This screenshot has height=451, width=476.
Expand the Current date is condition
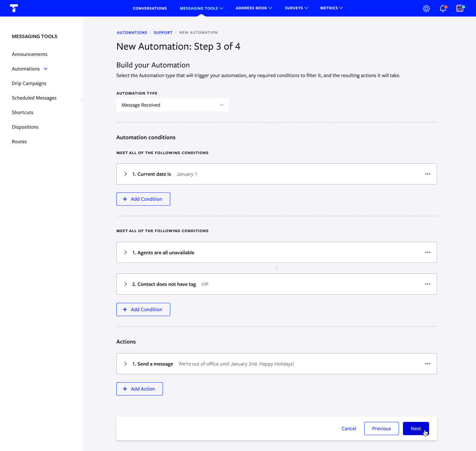(x=125, y=174)
